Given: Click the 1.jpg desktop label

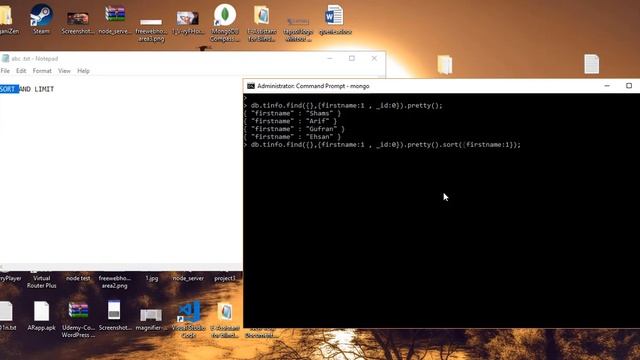Looking at the screenshot, I should click(151, 278).
